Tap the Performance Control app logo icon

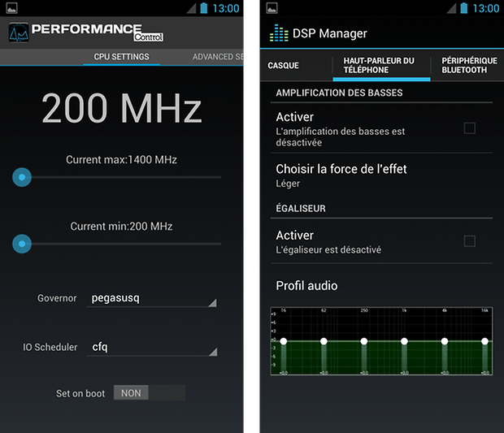pos(19,32)
